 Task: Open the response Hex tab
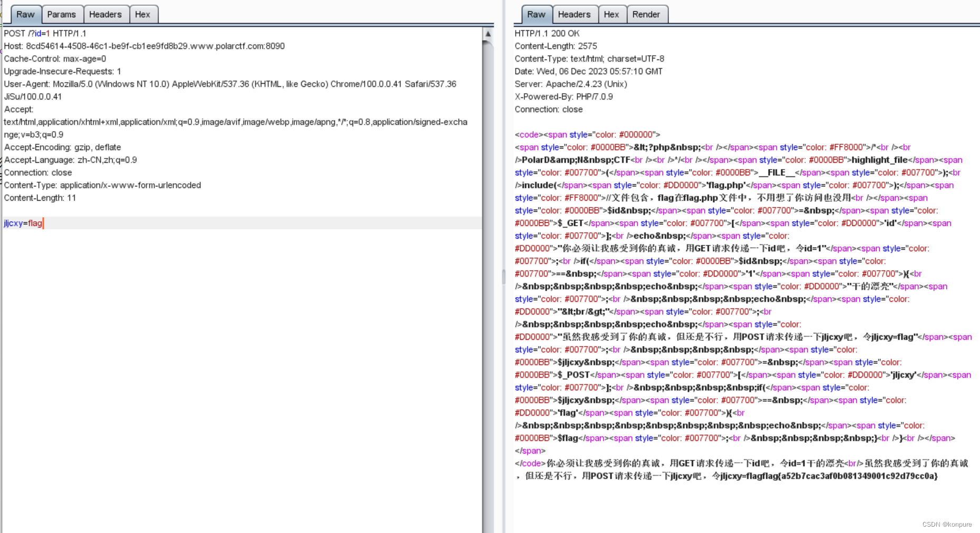[x=612, y=14]
